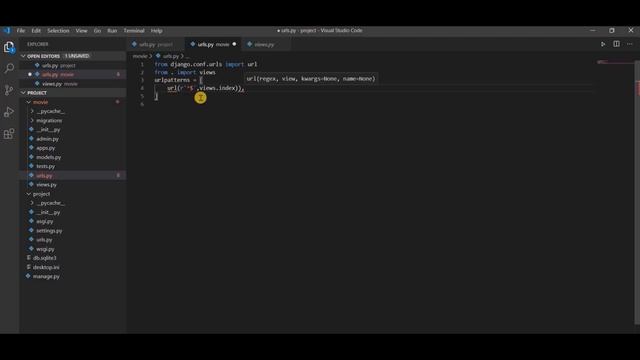
Task: Open the View menu
Action: pos(81,31)
